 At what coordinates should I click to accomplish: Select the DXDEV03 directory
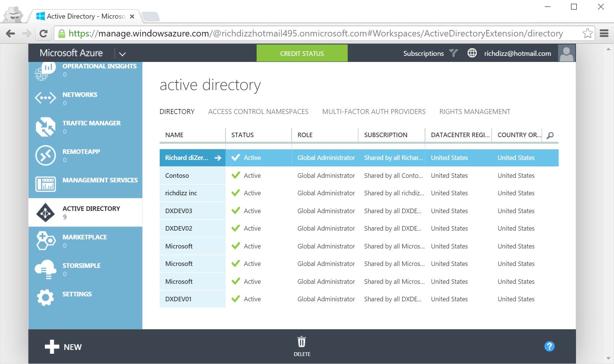pyautogui.click(x=179, y=211)
